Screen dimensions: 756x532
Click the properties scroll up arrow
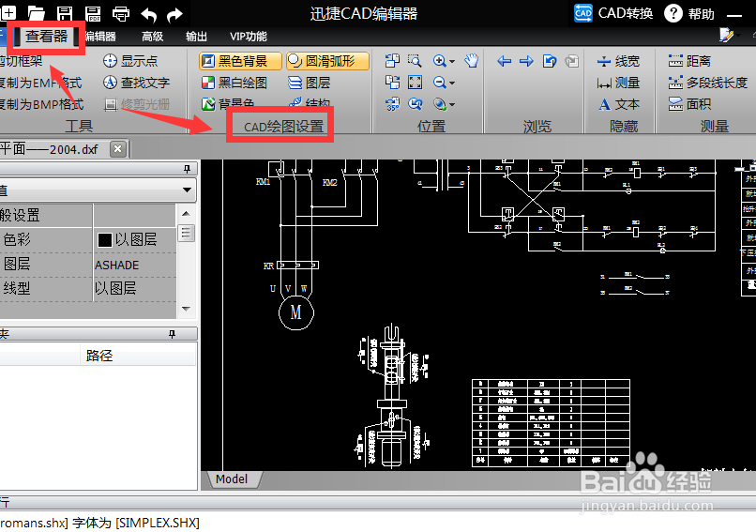coord(186,213)
